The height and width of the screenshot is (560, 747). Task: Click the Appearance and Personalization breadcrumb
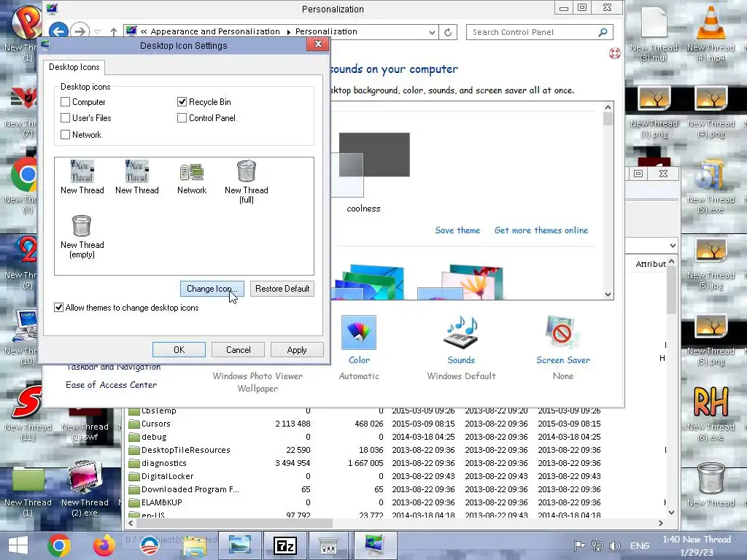[x=215, y=32]
